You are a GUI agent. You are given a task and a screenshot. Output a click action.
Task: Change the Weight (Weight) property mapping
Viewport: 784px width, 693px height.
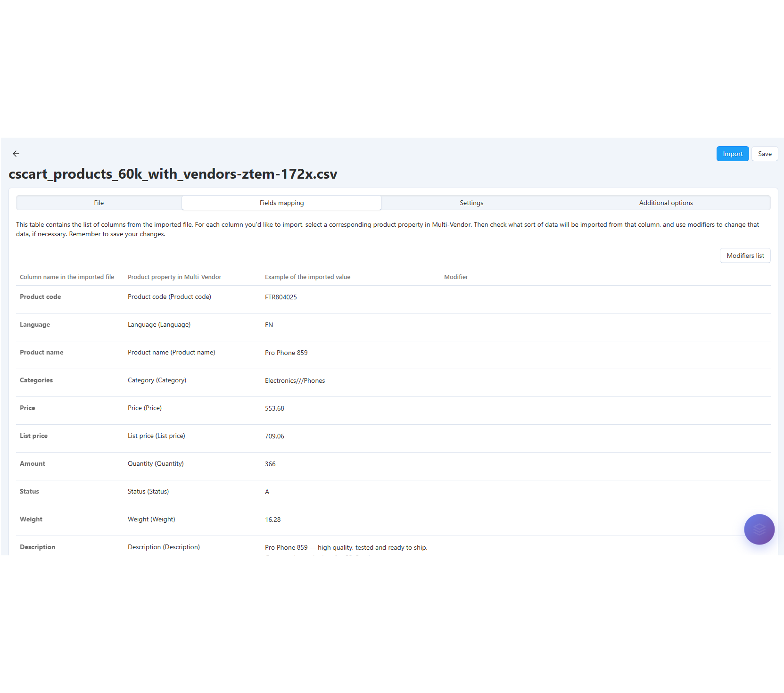click(151, 519)
